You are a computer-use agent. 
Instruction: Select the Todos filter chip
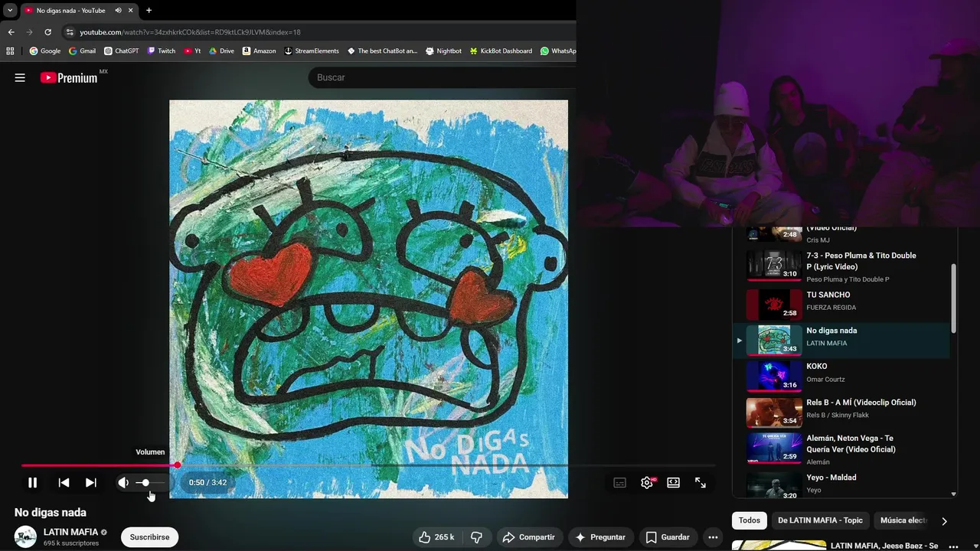point(750,520)
